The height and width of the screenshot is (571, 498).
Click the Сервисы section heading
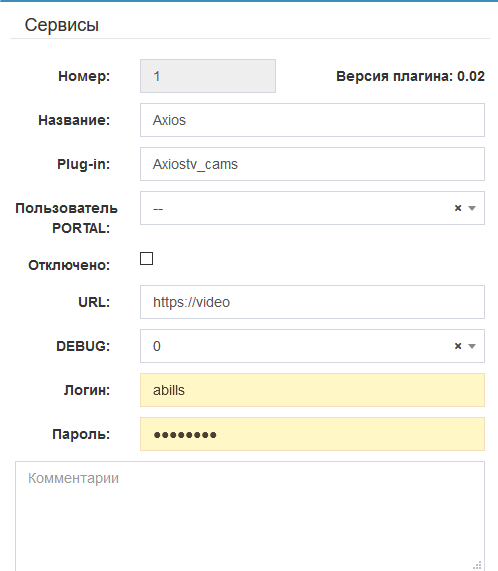click(62, 25)
